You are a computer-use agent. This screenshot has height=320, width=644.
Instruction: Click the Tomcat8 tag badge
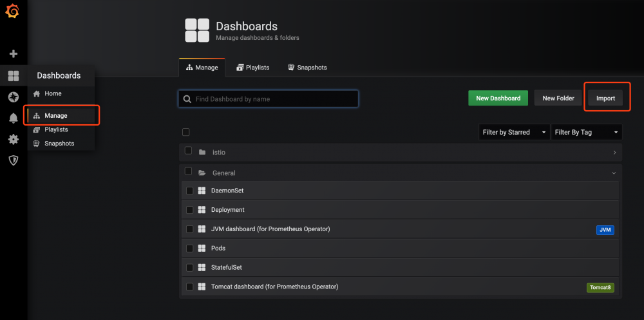pyautogui.click(x=600, y=287)
